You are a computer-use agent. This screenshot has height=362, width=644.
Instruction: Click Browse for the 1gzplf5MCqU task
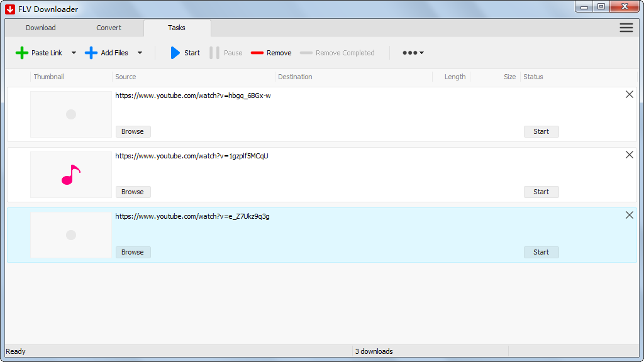point(133,192)
